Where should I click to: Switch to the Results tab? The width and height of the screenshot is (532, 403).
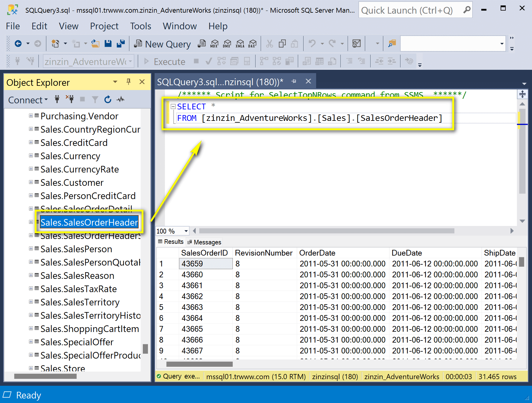[171, 242]
